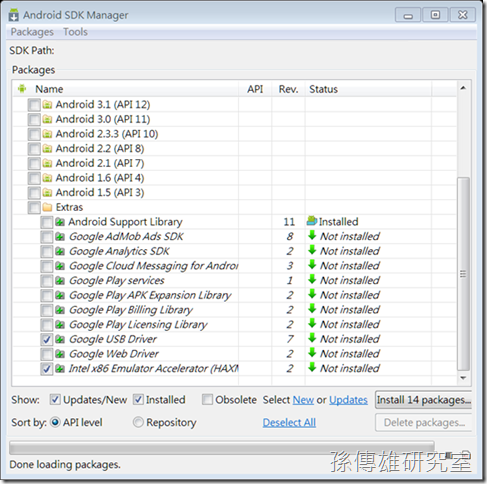Click the Install 14 packages button
Screen dimensions: 487x484
424,400
